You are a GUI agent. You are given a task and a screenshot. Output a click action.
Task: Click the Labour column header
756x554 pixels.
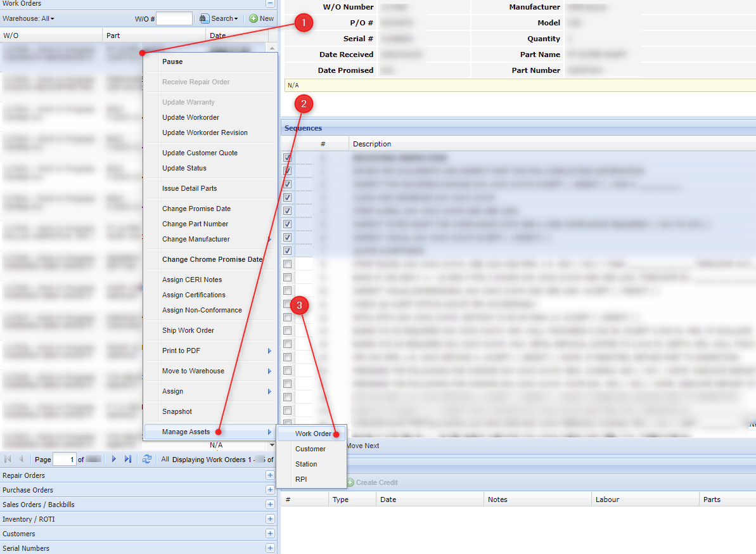[645, 499]
